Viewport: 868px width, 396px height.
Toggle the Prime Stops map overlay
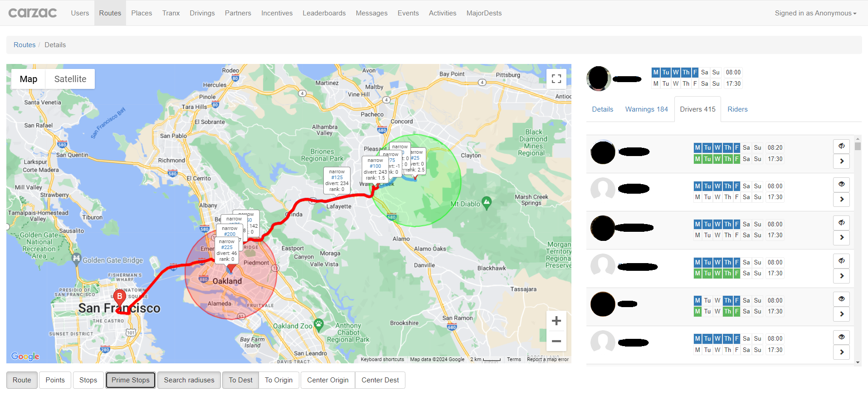click(131, 380)
